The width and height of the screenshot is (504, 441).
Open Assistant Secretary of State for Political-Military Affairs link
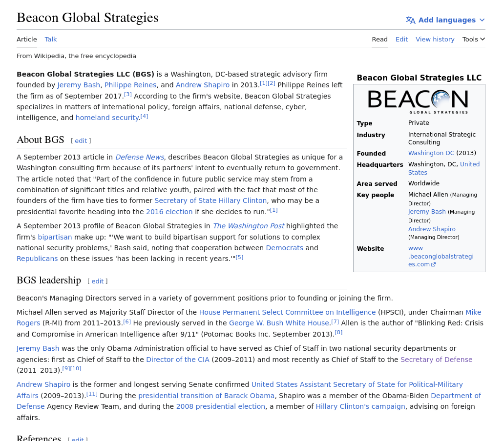click(x=357, y=384)
